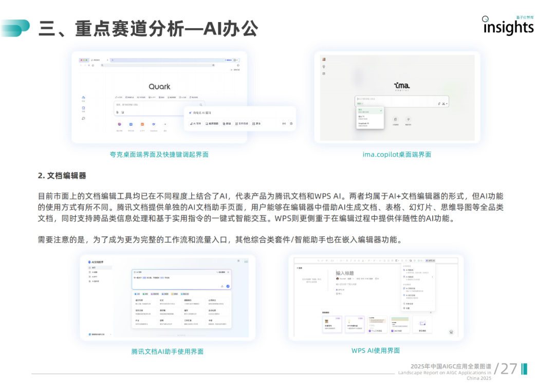This screenshot has width=555, height=392.
Task: Click the headset support icon in WPS window
Action: coord(451,332)
